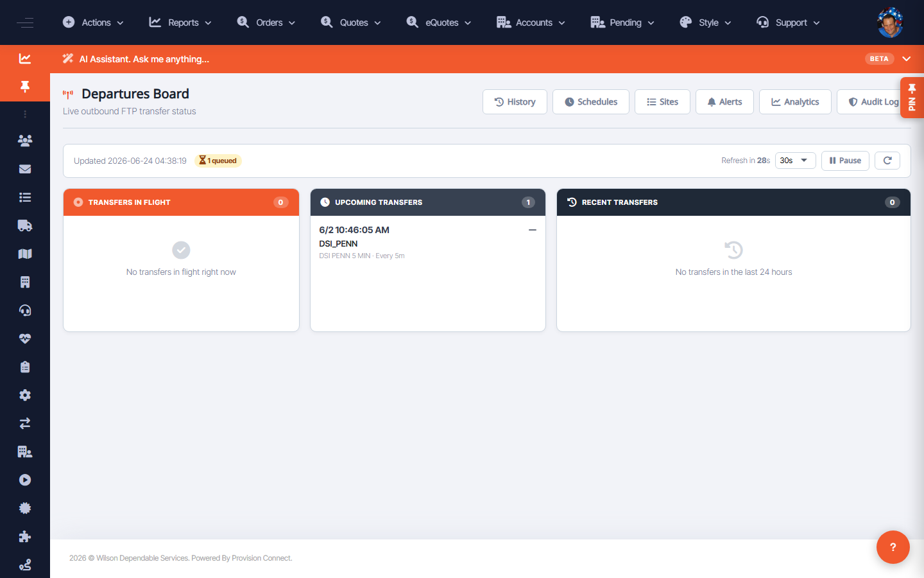The width and height of the screenshot is (924, 578).
Task: Open the Alerts view
Action: (724, 101)
